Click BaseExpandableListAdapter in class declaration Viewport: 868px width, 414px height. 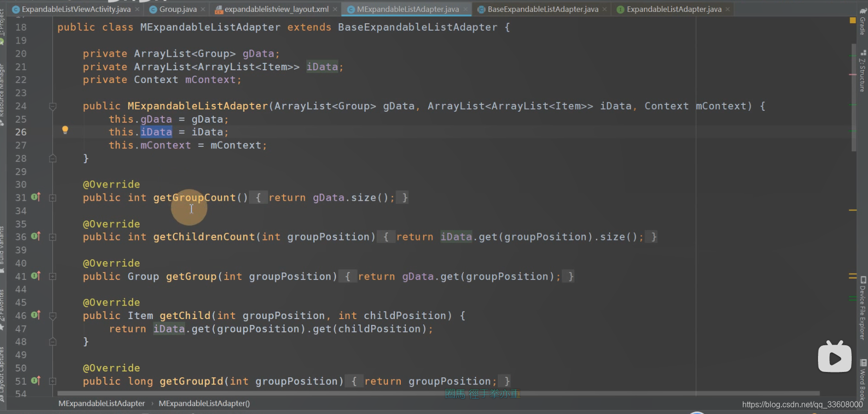[x=418, y=27]
